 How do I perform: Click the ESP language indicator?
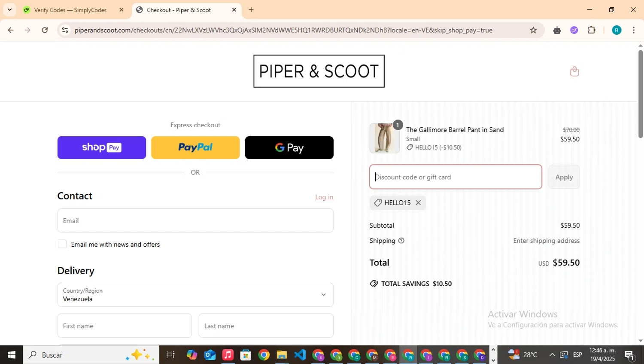coord(577,355)
